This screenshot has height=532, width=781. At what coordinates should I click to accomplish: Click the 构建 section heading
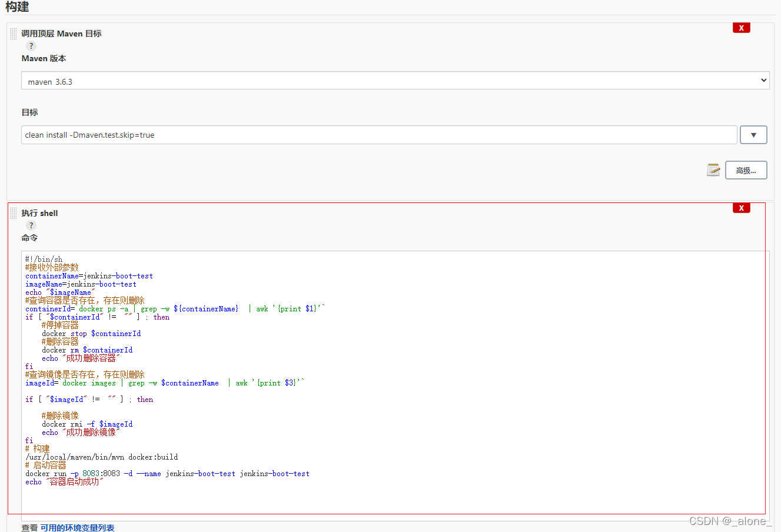[17, 6]
